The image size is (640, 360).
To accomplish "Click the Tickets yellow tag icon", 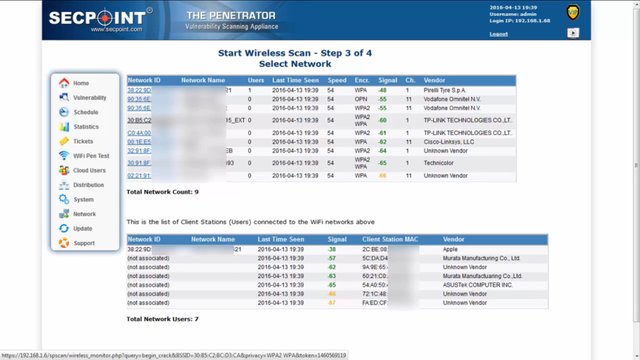I will point(64,141).
